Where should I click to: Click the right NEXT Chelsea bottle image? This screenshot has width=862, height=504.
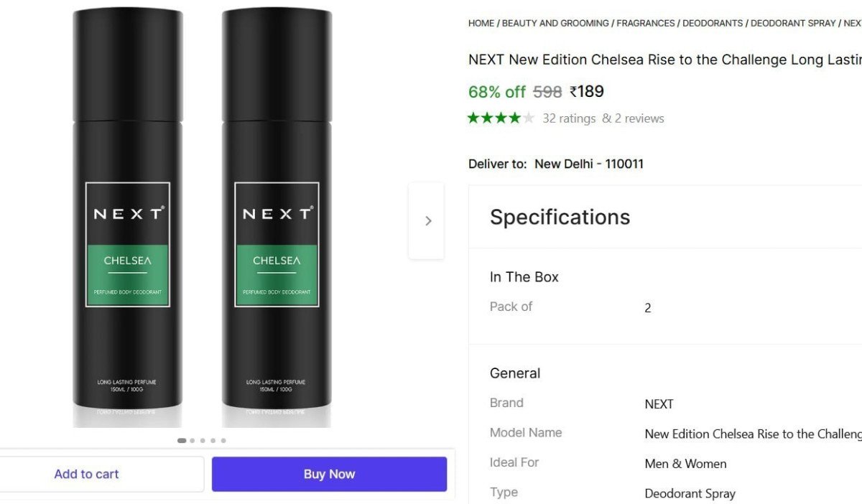coord(277,215)
